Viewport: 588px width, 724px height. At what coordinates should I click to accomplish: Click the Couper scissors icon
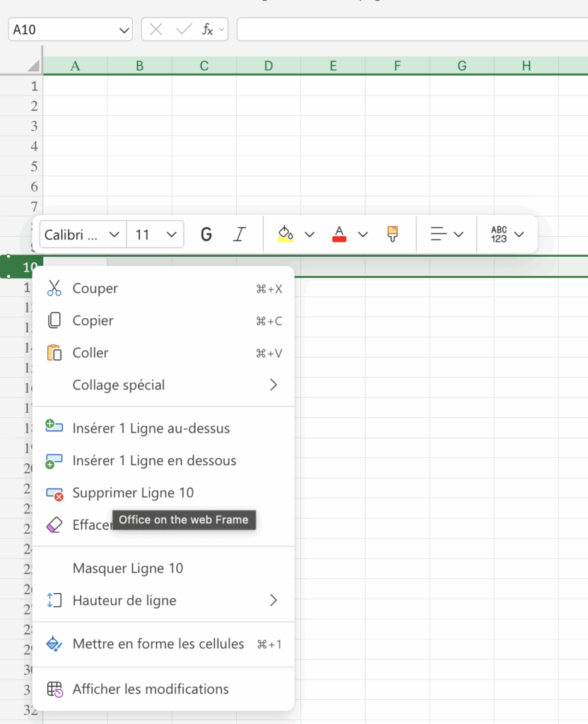(54, 288)
